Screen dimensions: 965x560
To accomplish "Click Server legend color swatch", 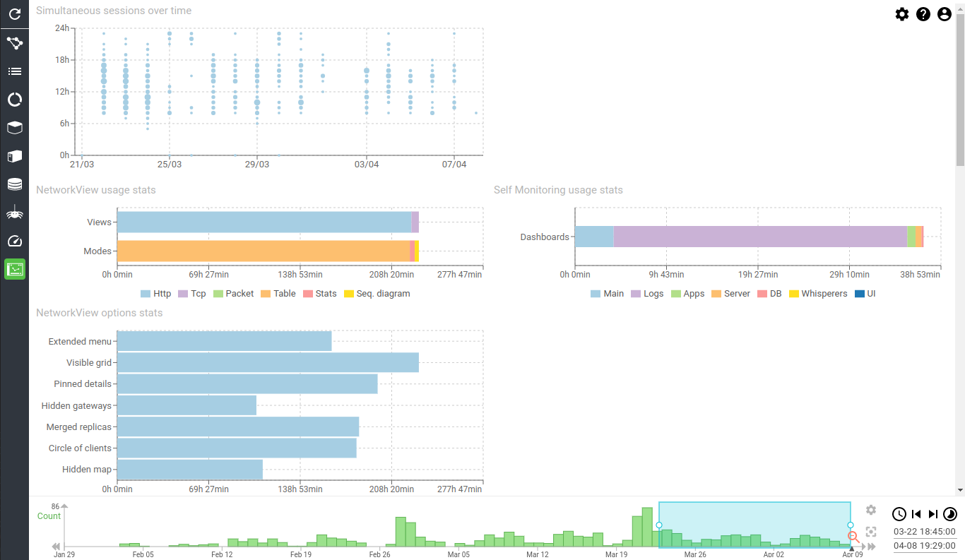I will pyautogui.click(x=716, y=294).
